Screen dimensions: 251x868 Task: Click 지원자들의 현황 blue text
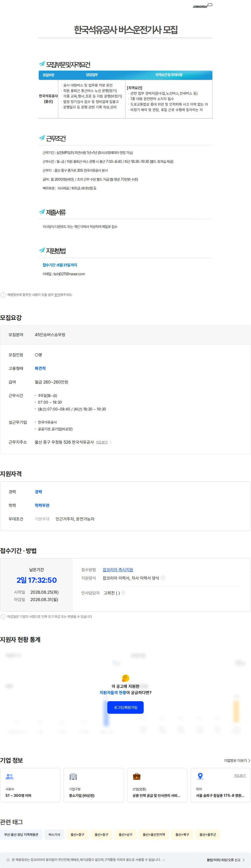tap(112, 693)
